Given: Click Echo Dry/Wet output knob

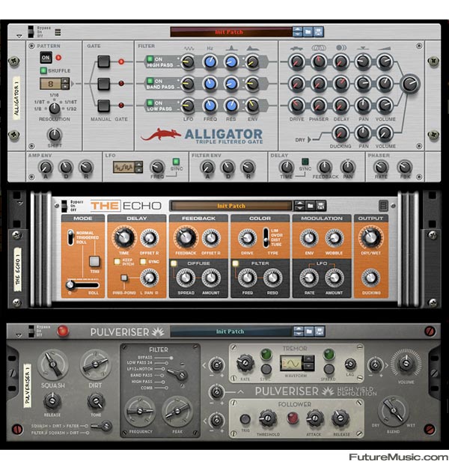Looking at the screenshot, I should coord(370,237).
